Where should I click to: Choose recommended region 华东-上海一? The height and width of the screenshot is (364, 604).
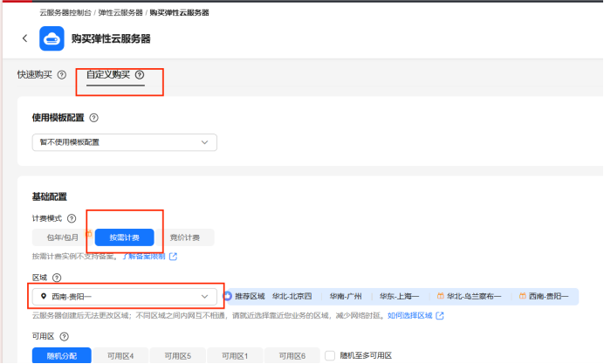[x=399, y=296]
